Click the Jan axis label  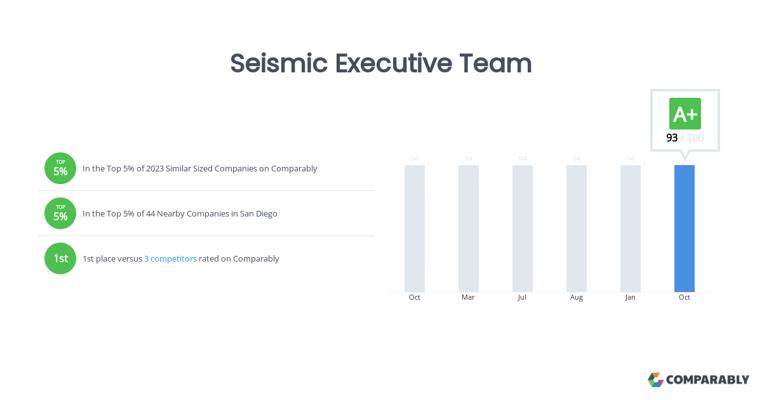point(630,297)
